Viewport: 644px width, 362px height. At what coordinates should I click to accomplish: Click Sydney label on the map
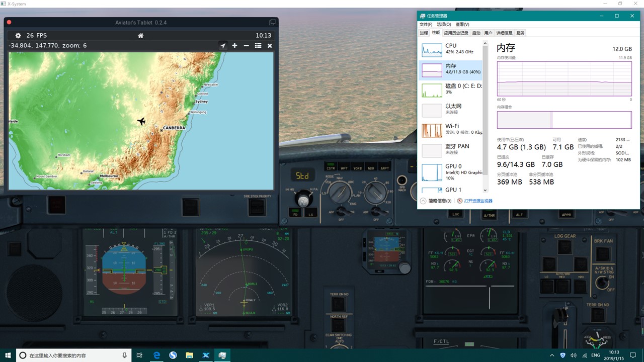pyautogui.click(x=201, y=102)
